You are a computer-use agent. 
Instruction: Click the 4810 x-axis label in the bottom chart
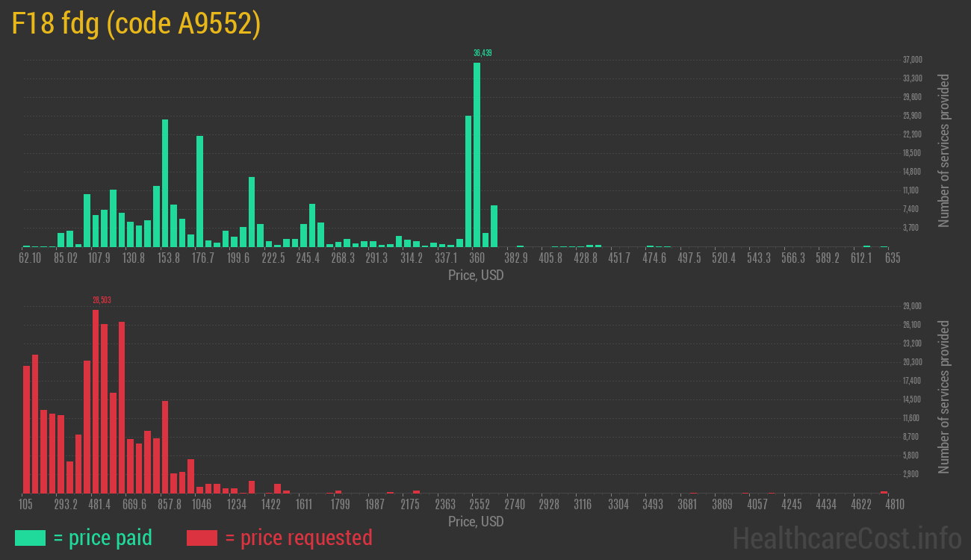click(895, 505)
